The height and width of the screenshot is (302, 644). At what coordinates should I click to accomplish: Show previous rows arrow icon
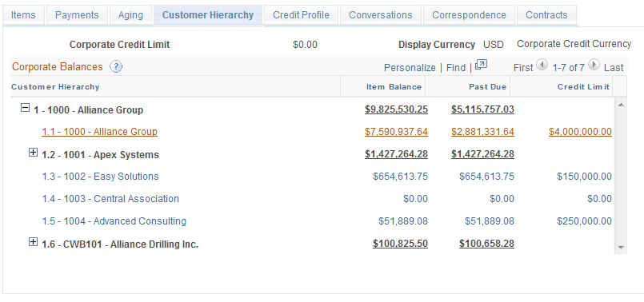pos(542,65)
